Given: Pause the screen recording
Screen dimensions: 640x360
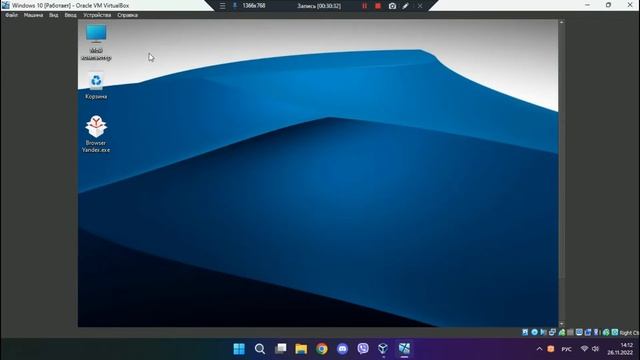Looking at the screenshot, I should point(364,6).
